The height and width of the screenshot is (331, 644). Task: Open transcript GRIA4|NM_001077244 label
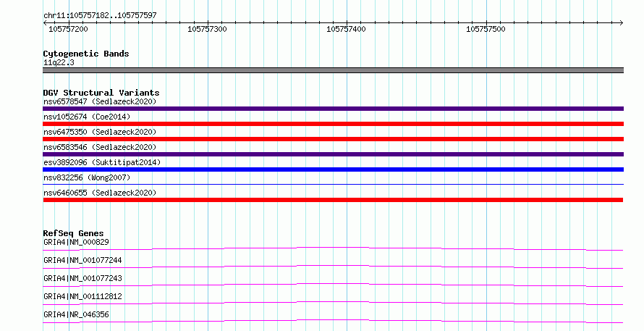tap(82, 260)
